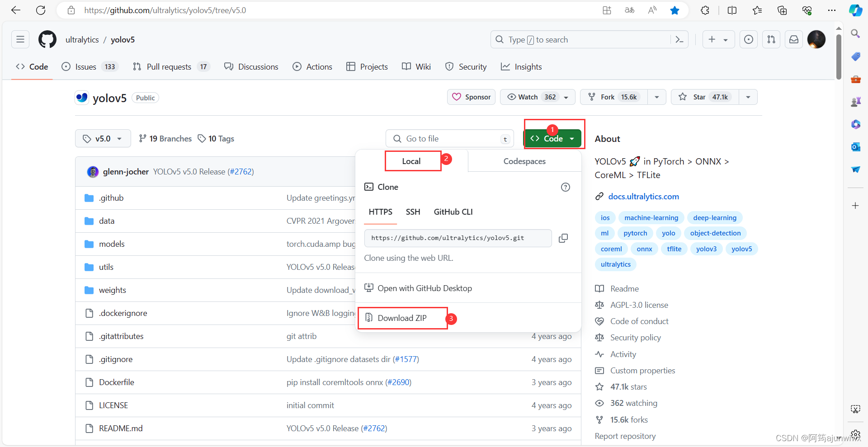The width and height of the screenshot is (868, 447).
Task: Open browser collections icon
Action: (782, 10)
